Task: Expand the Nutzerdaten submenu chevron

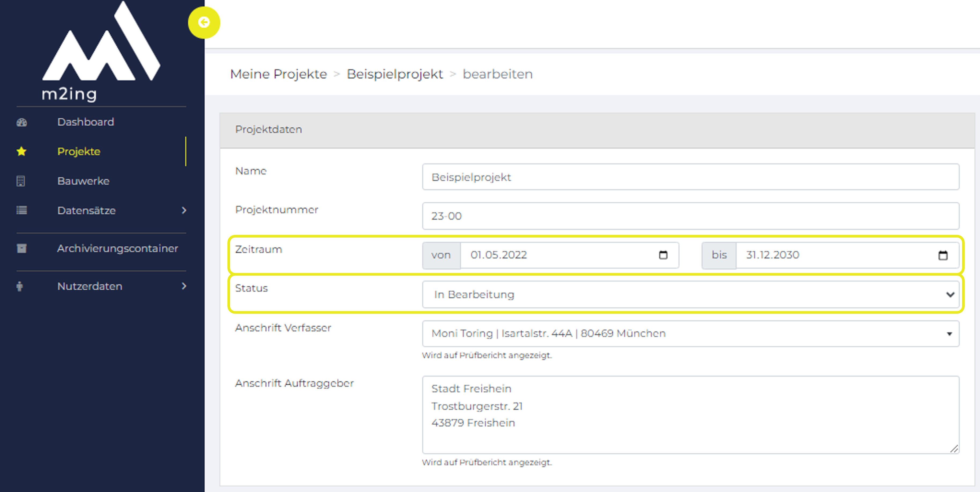Action: coord(184,286)
